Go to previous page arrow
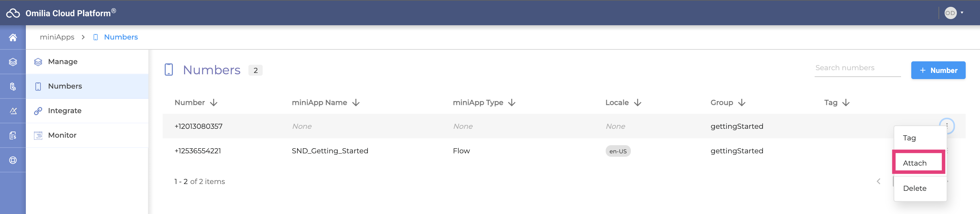The image size is (980, 214). (x=878, y=181)
